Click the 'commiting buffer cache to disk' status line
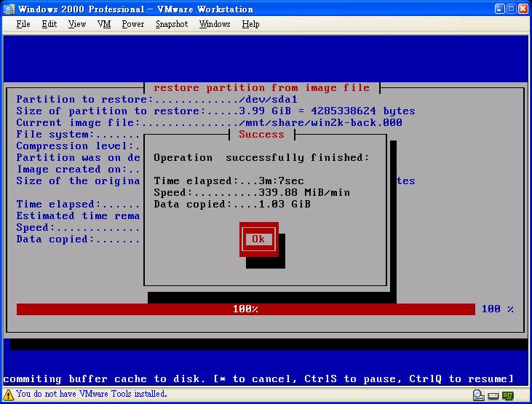This screenshot has height=404, width=532. click(x=258, y=379)
